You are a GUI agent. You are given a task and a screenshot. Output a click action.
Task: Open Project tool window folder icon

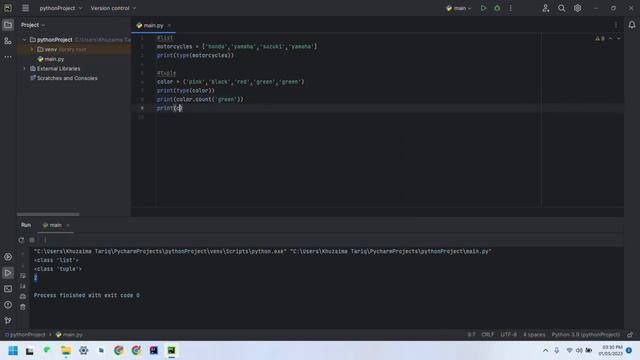tap(8, 25)
